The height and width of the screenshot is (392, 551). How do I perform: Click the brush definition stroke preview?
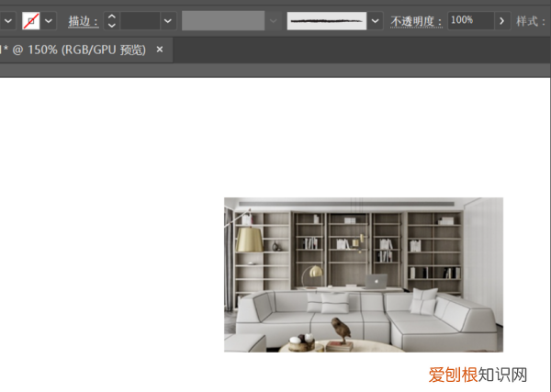point(326,20)
